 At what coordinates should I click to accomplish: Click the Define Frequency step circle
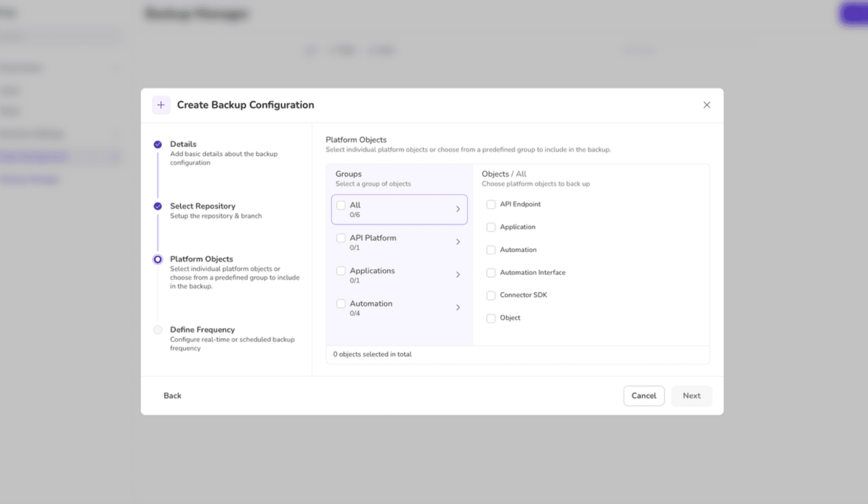pyautogui.click(x=158, y=330)
